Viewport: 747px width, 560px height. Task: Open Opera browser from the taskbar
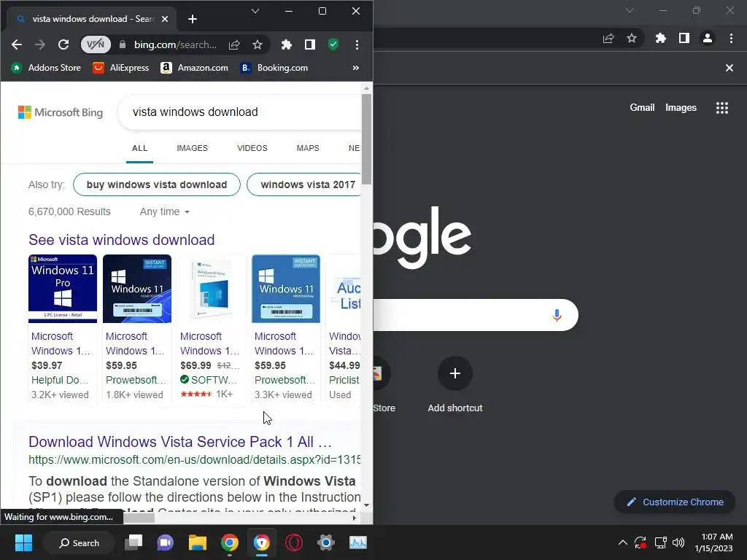pyautogui.click(x=294, y=542)
